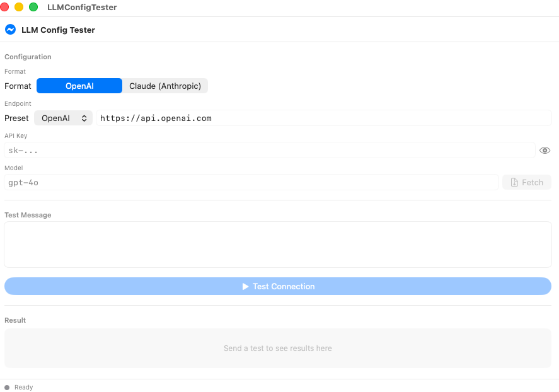Click the LLM Config Tester header title
Screen dimensions: 559x392
pos(58,30)
